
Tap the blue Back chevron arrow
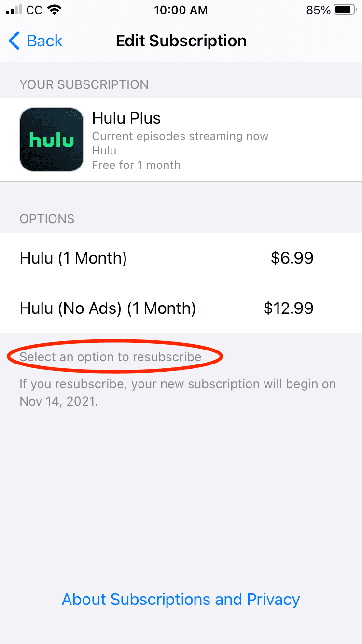(x=14, y=41)
